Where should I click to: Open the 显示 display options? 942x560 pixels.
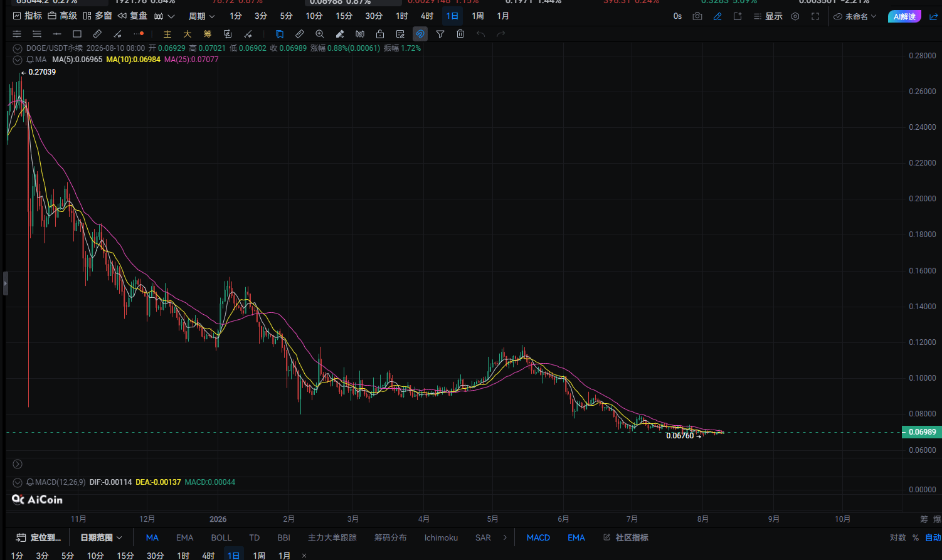click(x=768, y=16)
